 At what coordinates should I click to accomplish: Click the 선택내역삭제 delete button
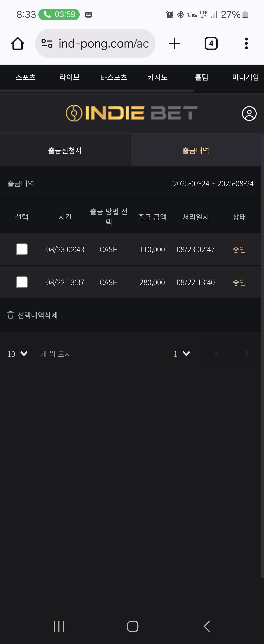point(33,315)
